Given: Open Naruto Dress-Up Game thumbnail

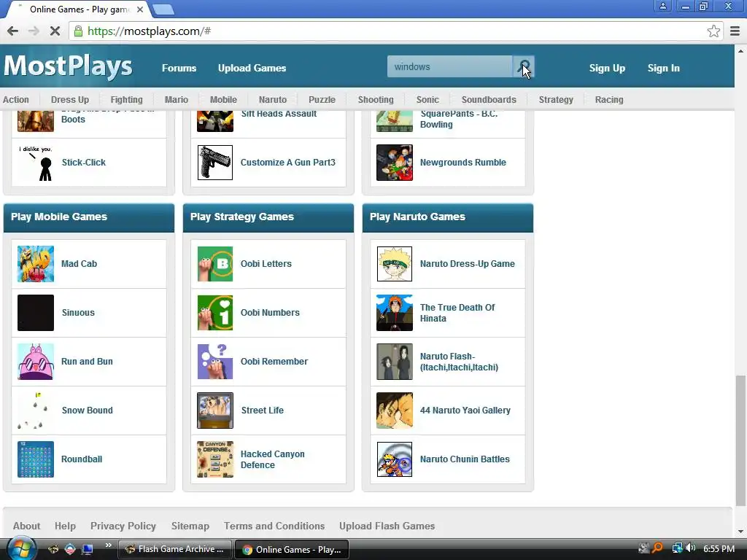Looking at the screenshot, I should (x=395, y=264).
